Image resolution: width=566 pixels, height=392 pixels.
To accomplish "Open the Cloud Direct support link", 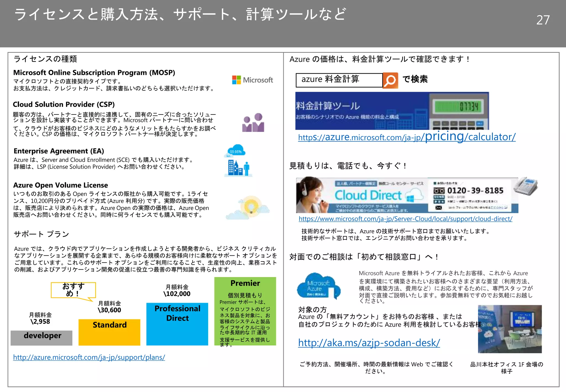I will 405,219.
